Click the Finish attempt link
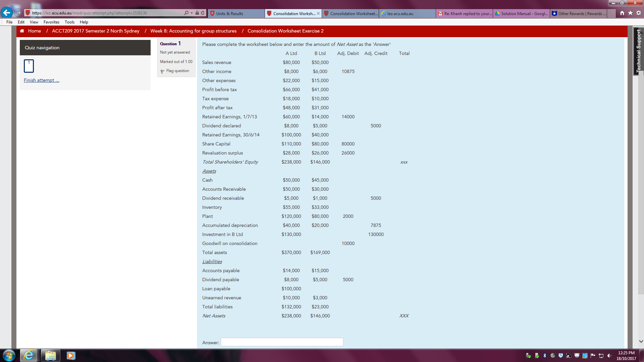The width and height of the screenshot is (644, 362). point(41,80)
